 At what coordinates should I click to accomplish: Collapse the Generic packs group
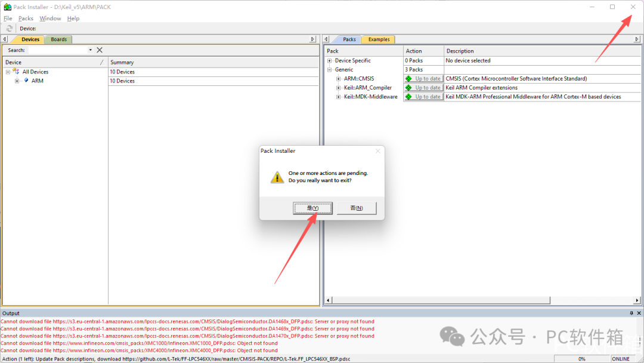coord(329,70)
